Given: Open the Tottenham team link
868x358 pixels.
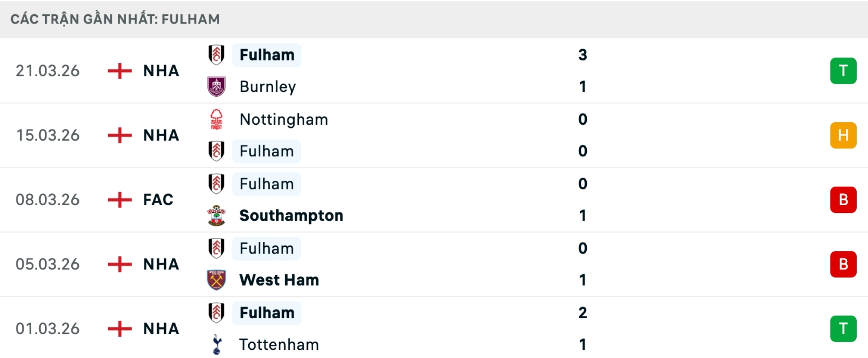Looking at the screenshot, I should coord(279,344).
